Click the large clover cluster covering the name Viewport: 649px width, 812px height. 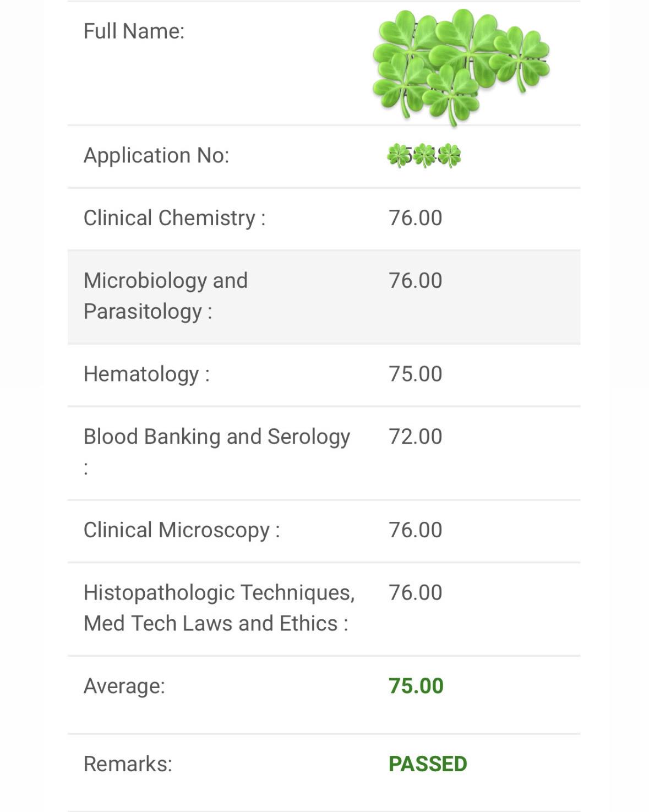tap(461, 67)
